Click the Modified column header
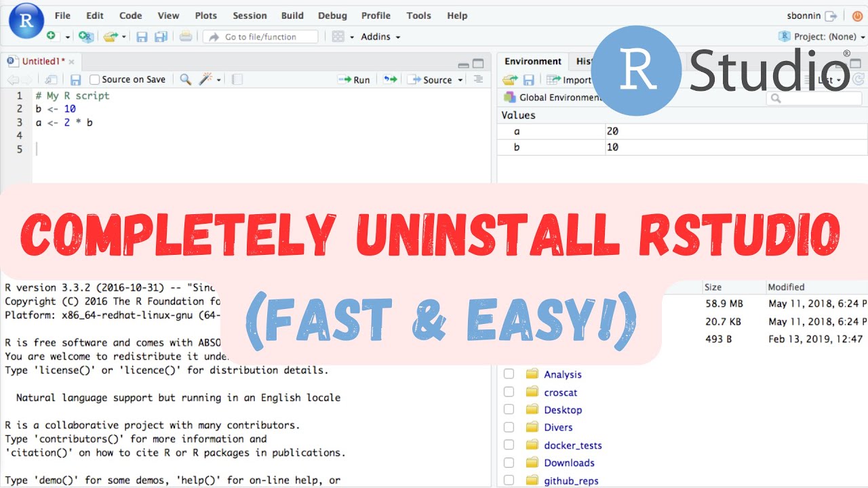The width and height of the screenshot is (868, 488). point(786,287)
